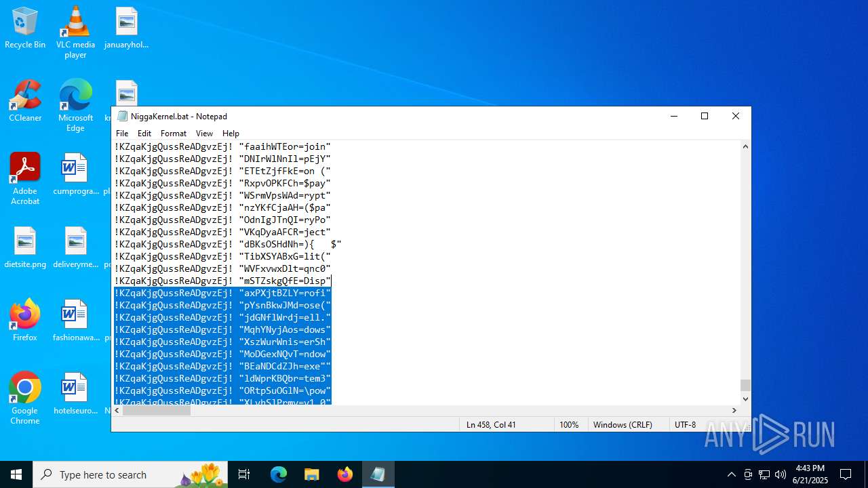868x488 pixels.
Task: Click selected line "jdGNflWrdj=ell."
Action: (x=222, y=317)
